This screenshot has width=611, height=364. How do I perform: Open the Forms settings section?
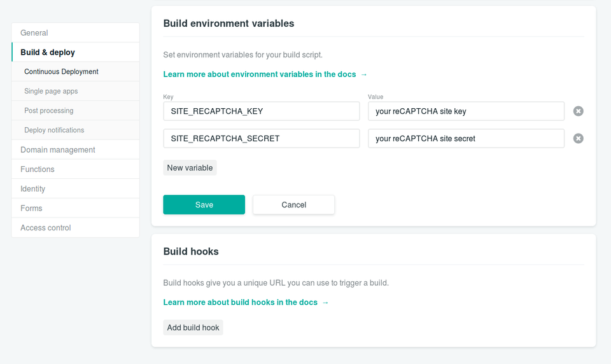tap(31, 208)
